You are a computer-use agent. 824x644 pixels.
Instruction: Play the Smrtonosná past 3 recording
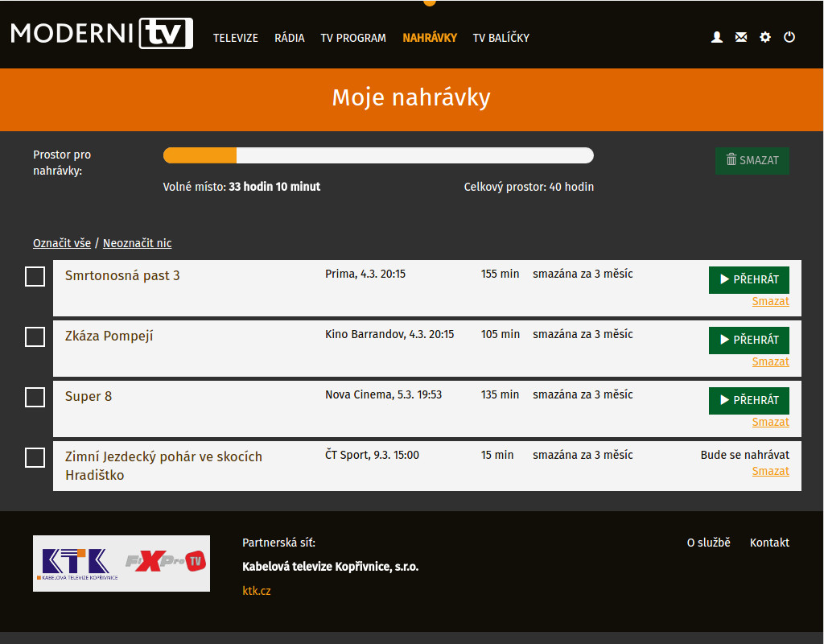[748, 279]
